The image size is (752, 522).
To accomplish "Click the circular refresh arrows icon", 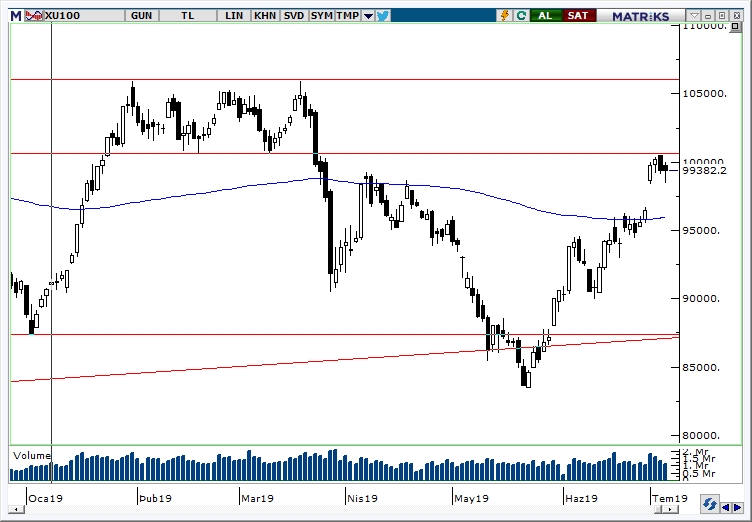I will [709, 504].
